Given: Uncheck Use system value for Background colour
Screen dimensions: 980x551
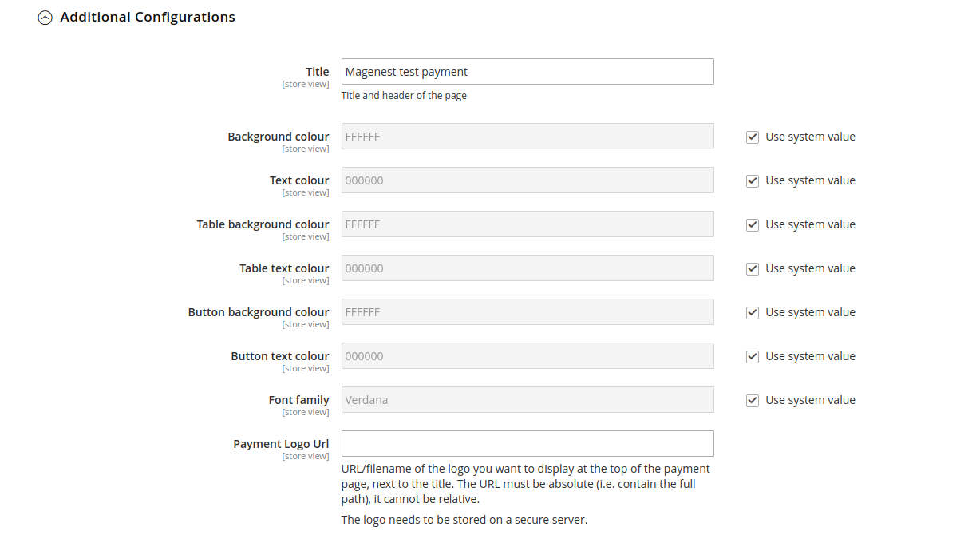Looking at the screenshot, I should point(753,137).
